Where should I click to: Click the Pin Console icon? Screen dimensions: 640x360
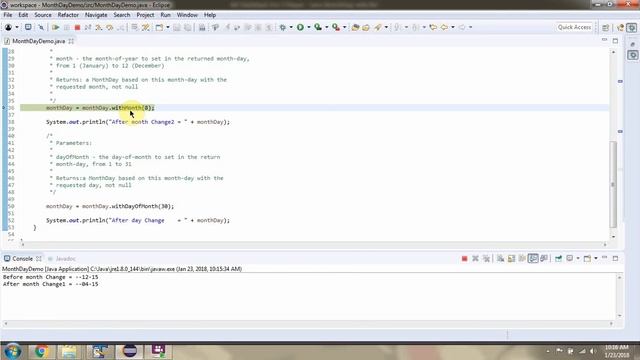click(x=558, y=258)
